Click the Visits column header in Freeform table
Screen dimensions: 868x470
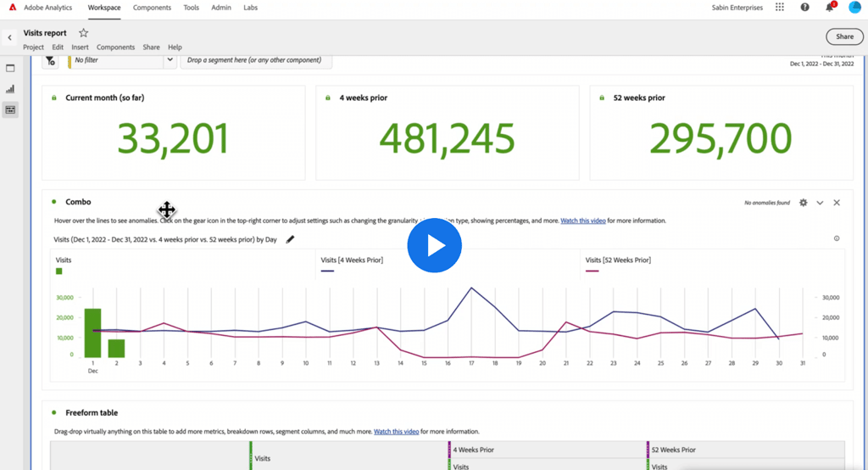click(263, 458)
